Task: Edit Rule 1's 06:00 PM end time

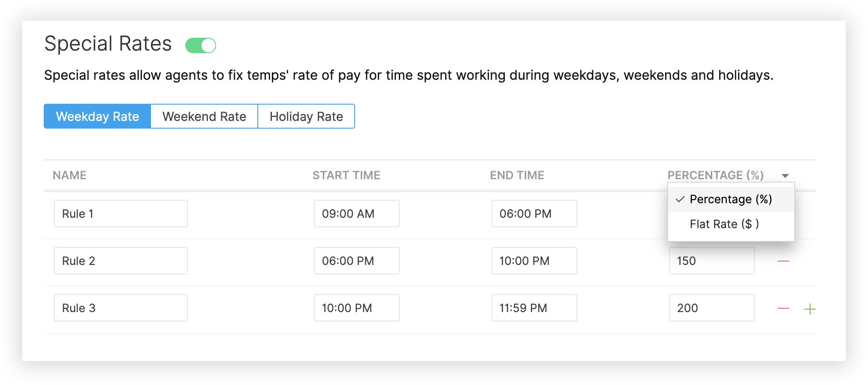Action: tap(534, 214)
